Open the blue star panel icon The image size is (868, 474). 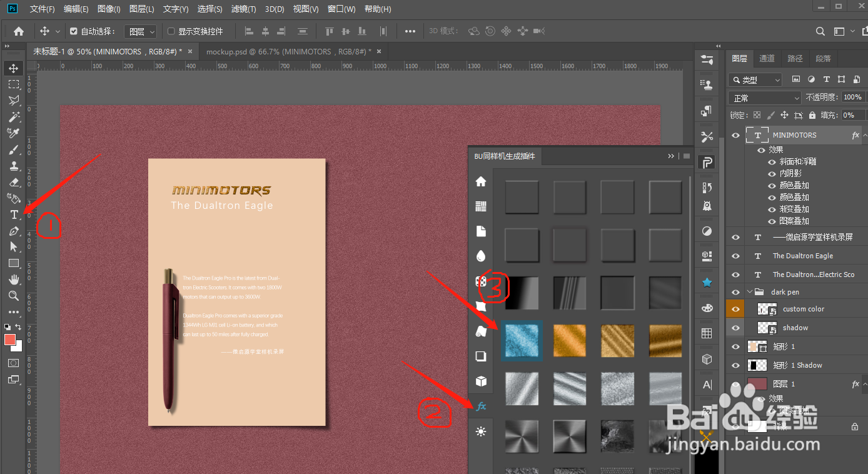(x=707, y=283)
